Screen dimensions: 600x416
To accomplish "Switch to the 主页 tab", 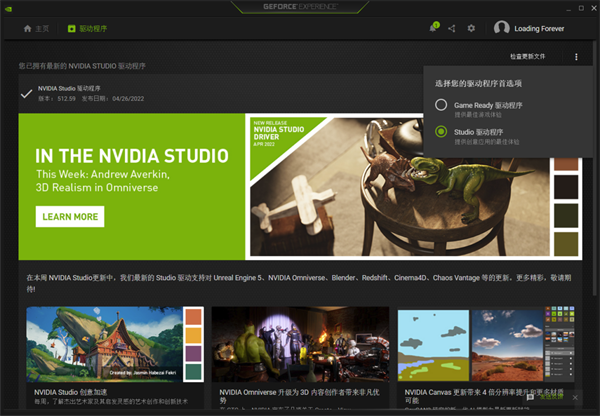I will point(40,29).
